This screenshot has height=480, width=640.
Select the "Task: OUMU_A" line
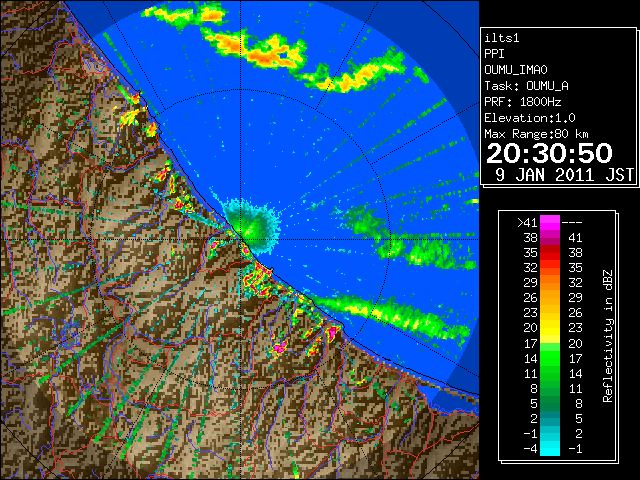pyautogui.click(x=526, y=86)
